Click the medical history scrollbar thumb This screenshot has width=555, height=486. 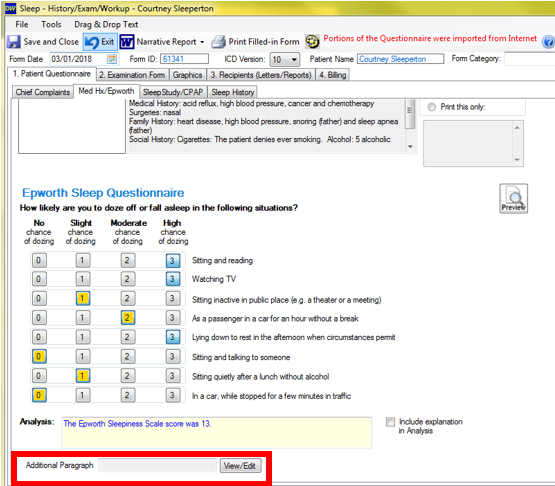[x=410, y=114]
